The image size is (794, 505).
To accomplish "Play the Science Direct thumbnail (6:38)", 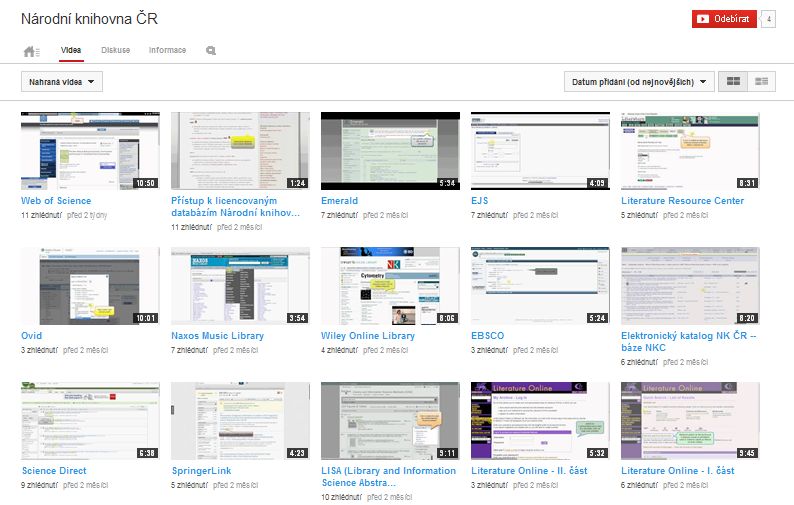I will click(x=90, y=421).
